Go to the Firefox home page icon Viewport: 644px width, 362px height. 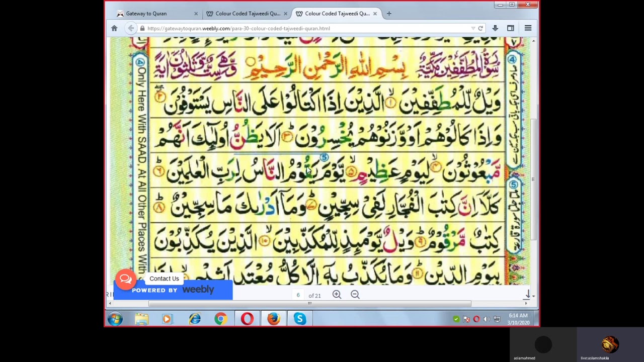click(x=114, y=28)
